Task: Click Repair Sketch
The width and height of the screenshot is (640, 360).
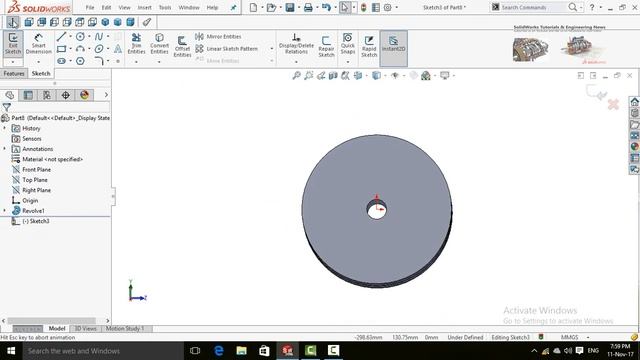Action: click(326, 46)
